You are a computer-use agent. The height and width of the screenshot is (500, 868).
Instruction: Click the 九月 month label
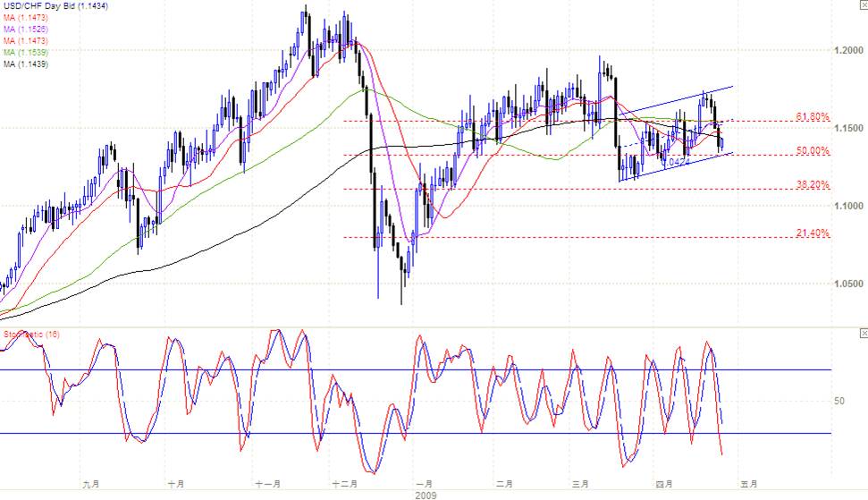coord(91,484)
